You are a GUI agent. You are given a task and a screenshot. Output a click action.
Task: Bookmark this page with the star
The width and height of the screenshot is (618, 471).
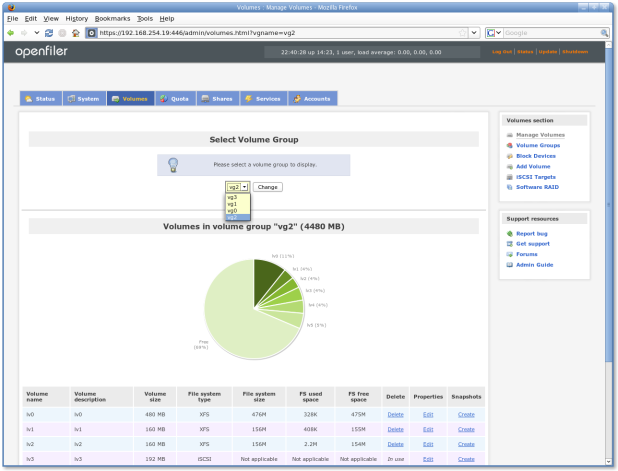pyautogui.click(x=462, y=32)
